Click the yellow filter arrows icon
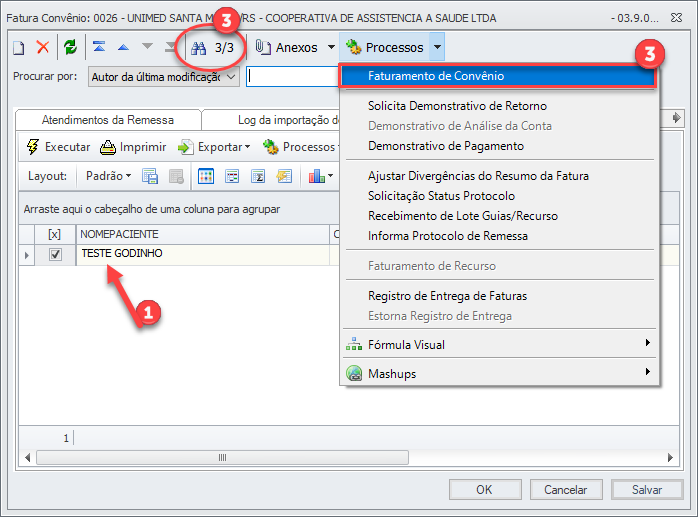Viewport: 698px width, 517px height. click(284, 176)
